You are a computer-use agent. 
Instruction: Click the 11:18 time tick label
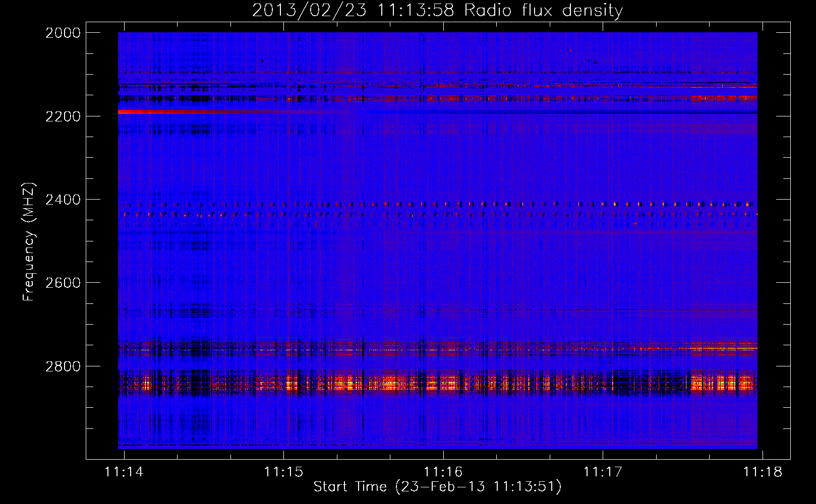(763, 472)
